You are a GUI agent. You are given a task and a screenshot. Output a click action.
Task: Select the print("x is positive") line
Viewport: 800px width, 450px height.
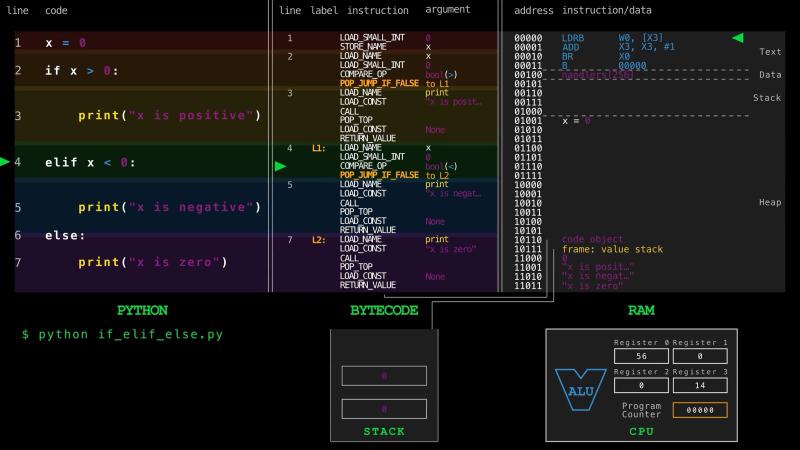point(169,115)
